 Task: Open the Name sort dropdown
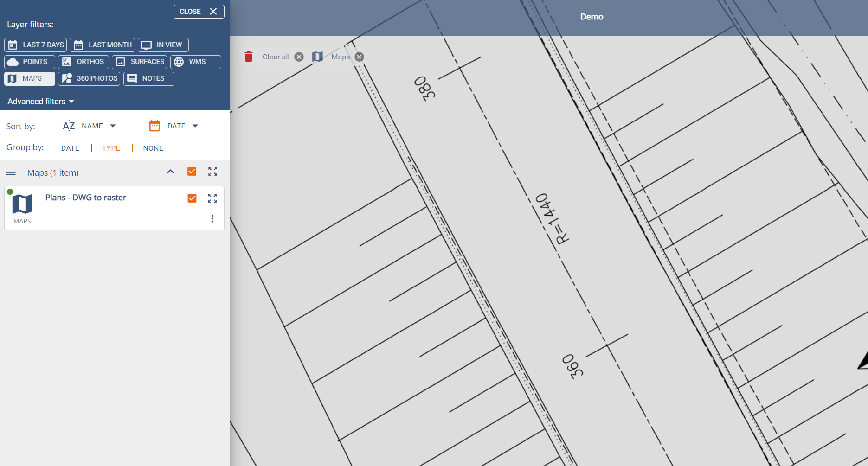[x=98, y=126]
